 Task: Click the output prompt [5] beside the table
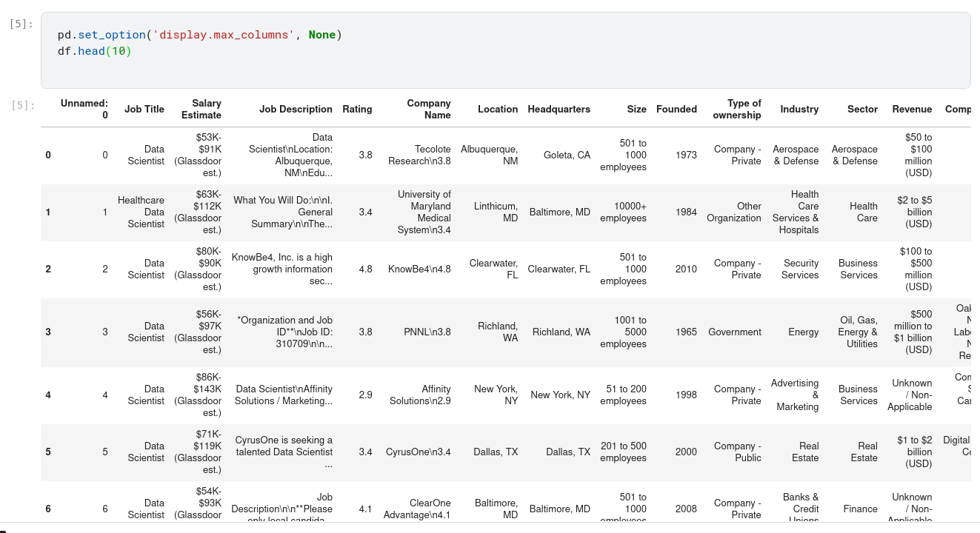point(23,105)
